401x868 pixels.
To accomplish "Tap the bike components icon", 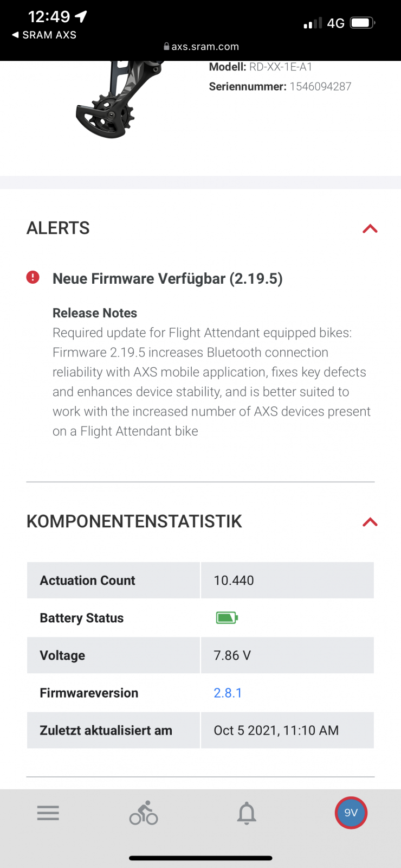I will point(144,813).
